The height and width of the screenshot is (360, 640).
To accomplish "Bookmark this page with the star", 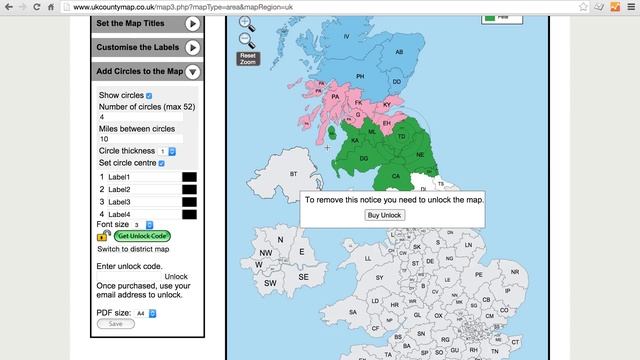I will tap(583, 7).
